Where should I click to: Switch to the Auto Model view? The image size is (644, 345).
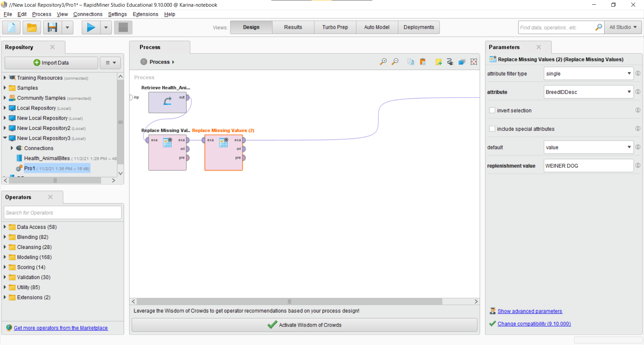click(x=377, y=27)
